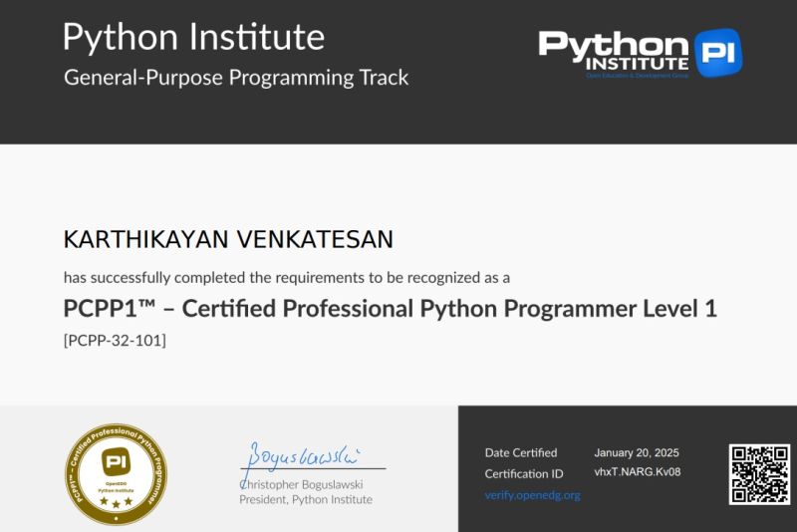Select the certification ID vhxT.NARG.Kv08

[x=637, y=472]
